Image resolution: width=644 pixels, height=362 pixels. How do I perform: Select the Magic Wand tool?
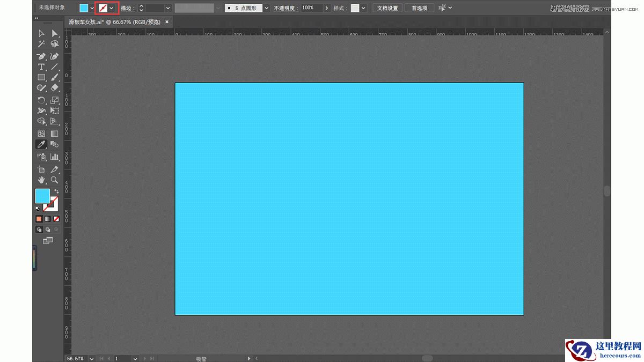click(x=41, y=45)
